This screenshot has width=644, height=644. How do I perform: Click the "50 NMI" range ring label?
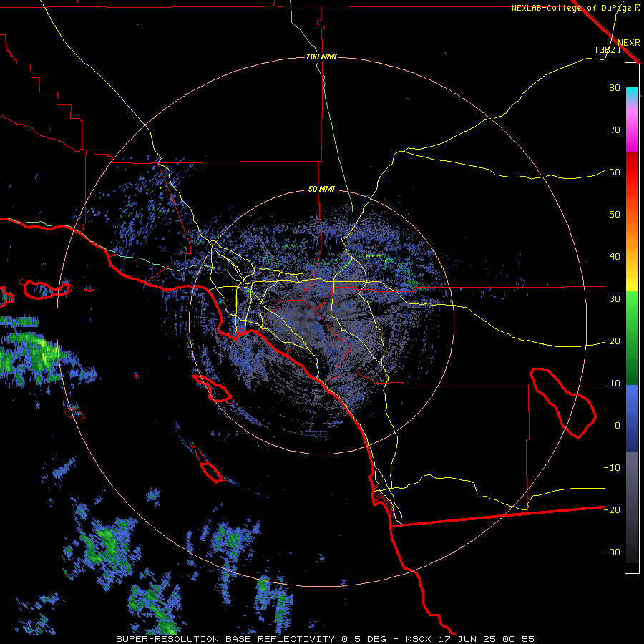(321, 190)
